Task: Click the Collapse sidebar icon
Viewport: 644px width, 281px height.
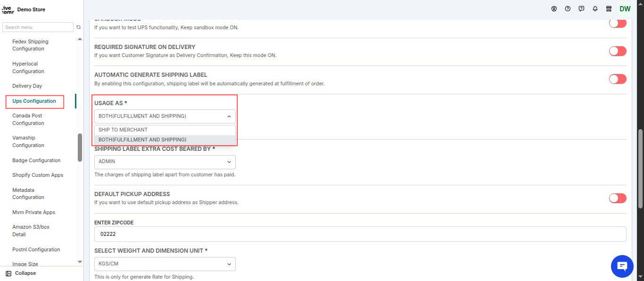Action: (x=8, y=273)
